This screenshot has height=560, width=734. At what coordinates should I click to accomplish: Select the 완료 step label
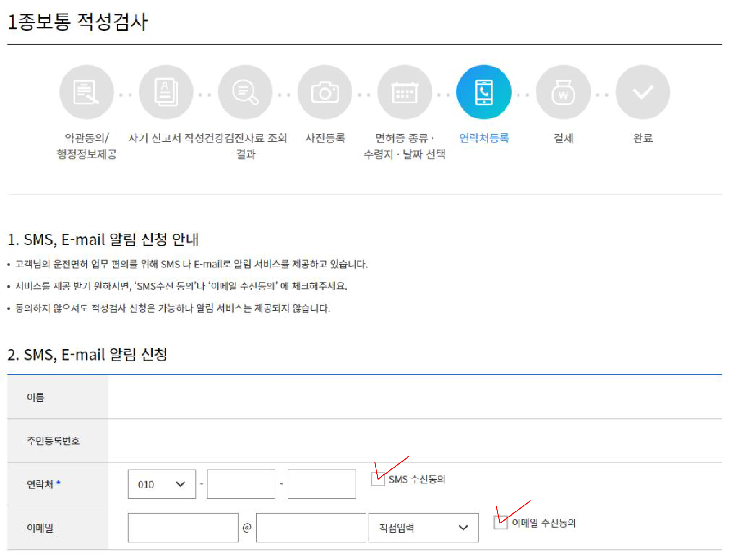point(642,138)
